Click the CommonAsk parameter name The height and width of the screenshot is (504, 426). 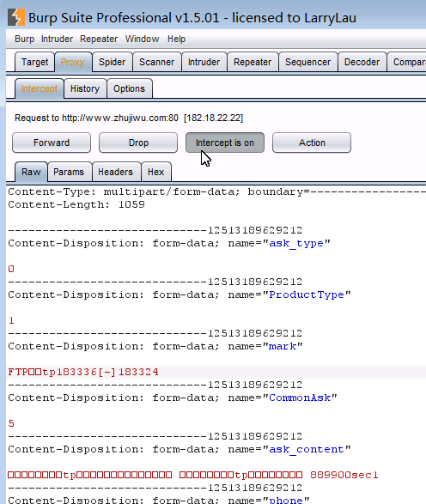point(300,398)
